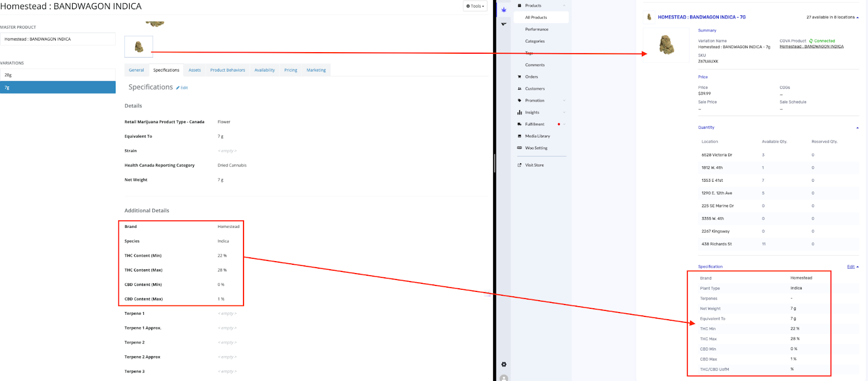Image resolution: width=868 pixels, height=381 pixels.
Task: Click the Promotion tag icon
Action: point(519,100)
